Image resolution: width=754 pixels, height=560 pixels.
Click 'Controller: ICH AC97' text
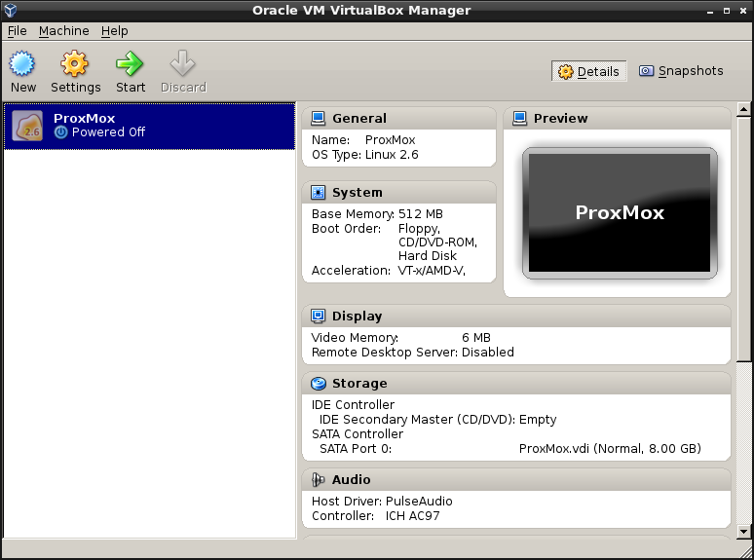(x=376, y=516)
